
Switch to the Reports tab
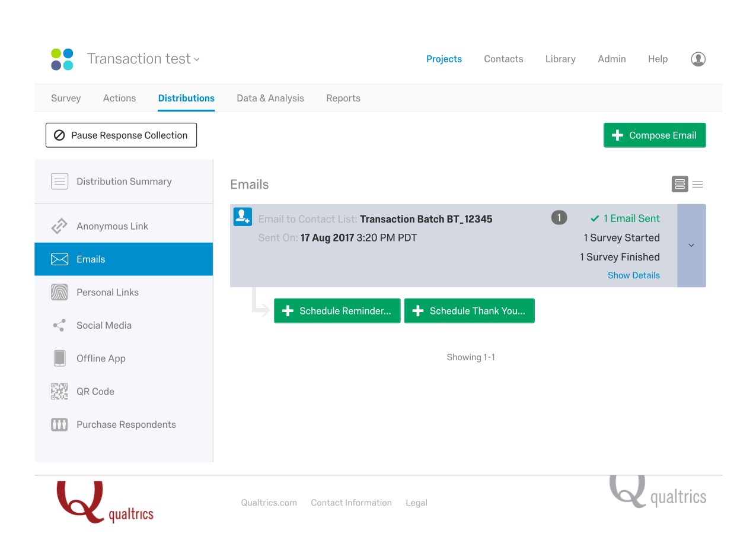(x=343, y=98)
